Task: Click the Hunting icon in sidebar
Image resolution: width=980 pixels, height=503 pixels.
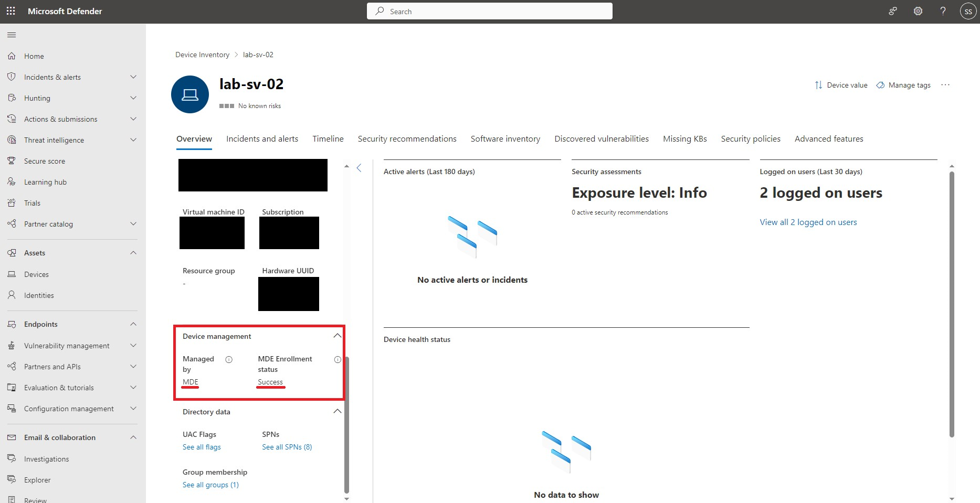Action: tap(12, 98)
